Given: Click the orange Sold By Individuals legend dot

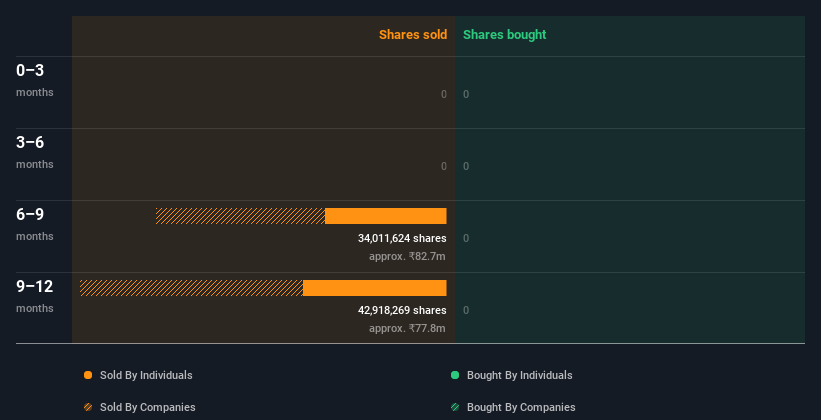Looking at the screenshot, I should click(x=88, y=375).
